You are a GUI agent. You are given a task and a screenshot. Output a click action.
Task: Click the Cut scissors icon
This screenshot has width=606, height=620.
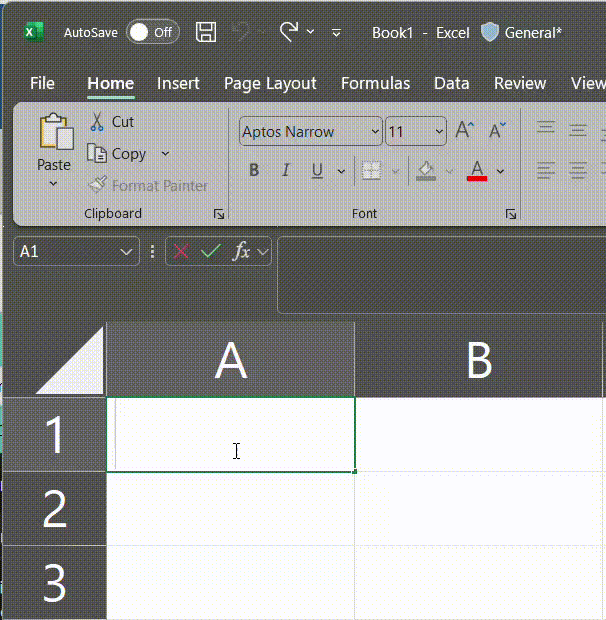click(x=96, y=122)
